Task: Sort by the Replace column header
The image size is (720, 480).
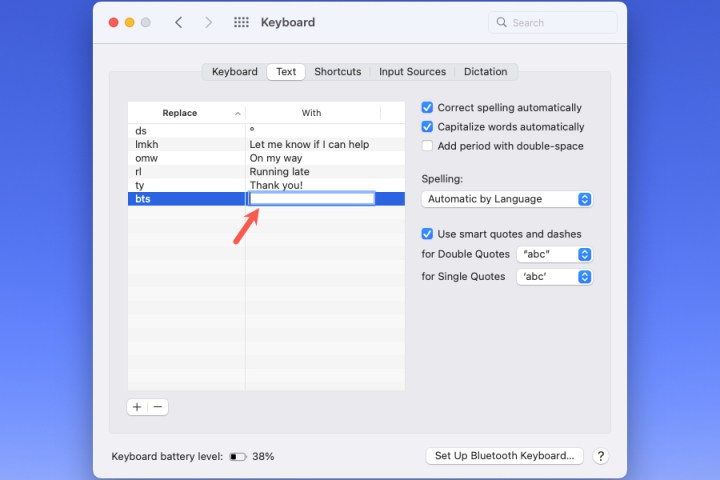Action: (x=186, y=113)
